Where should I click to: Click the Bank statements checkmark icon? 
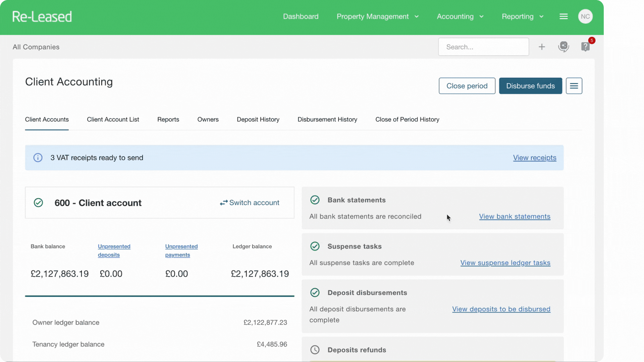[315, 200]
